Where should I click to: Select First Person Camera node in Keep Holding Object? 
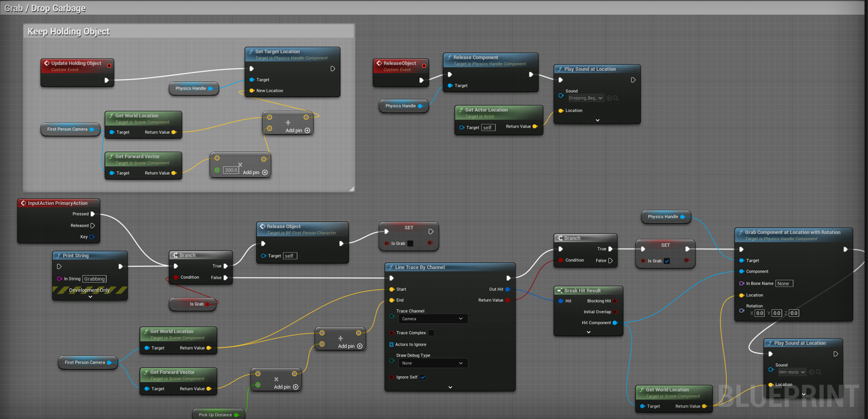coord(71,129)
